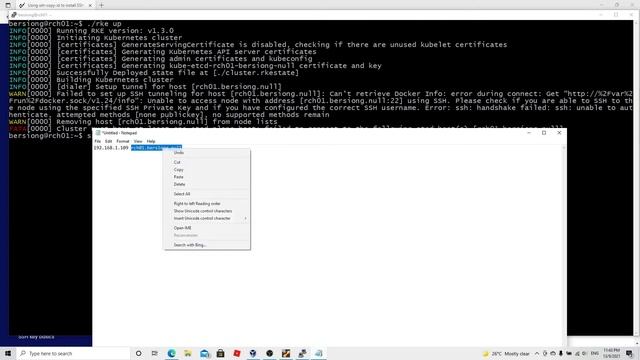
Task: Maximize the Notepad window
Action: (544, 133)
